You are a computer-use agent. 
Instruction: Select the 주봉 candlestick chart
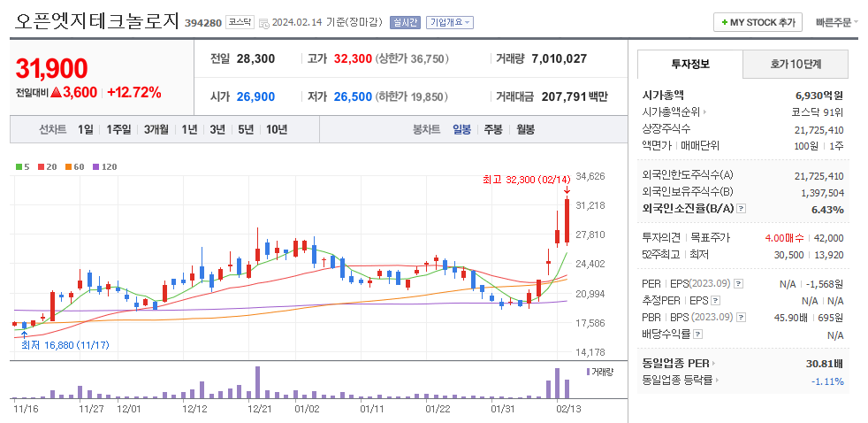click(492, 130)
